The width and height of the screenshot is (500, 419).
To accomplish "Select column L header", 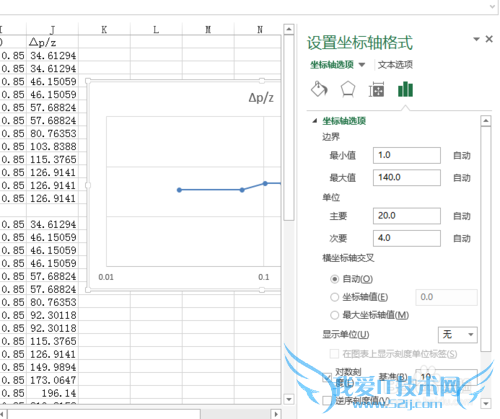I will point(156,29).
